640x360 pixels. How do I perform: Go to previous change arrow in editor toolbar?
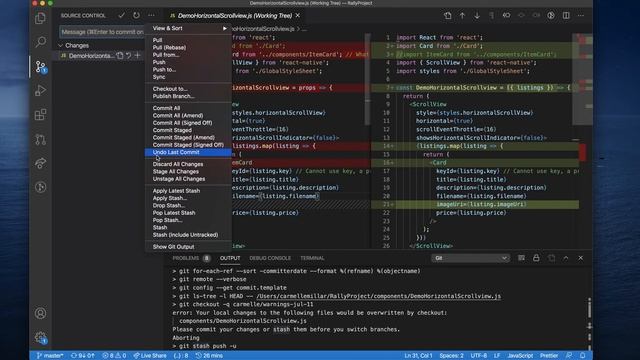tap(462, 16)
